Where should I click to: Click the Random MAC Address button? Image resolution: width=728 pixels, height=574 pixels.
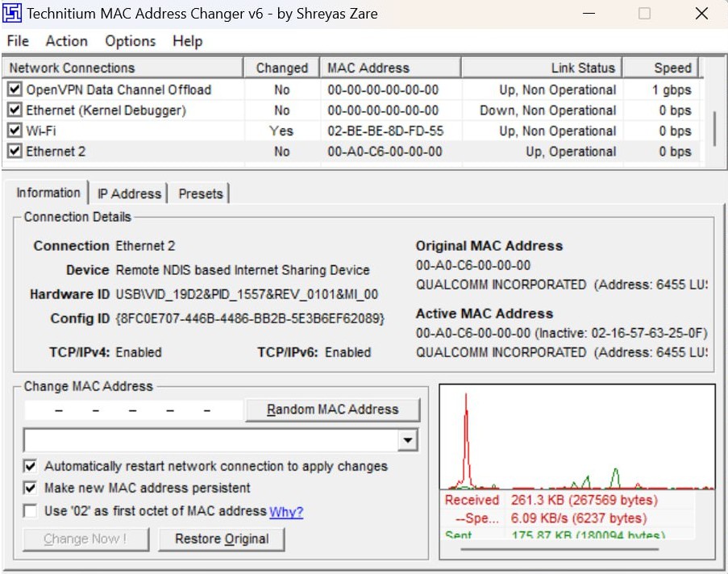pos(332,410)
